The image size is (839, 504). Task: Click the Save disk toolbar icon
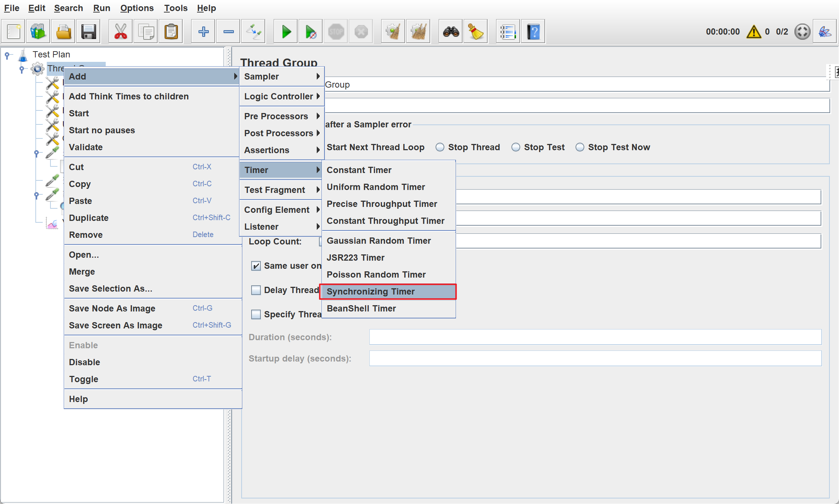(x=88, y=32)
